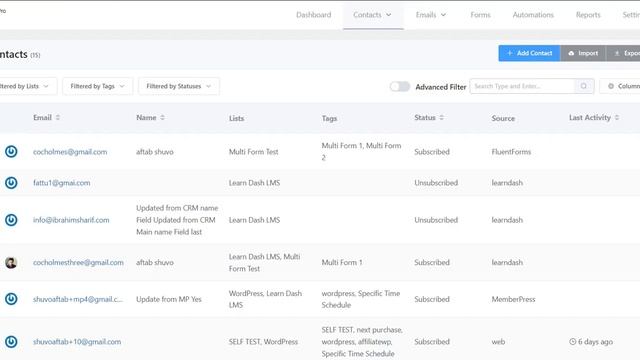This screenshot has width=640, height=360.
Task: Click the avatar icon for shuvoaftab+mp4 contact
Action: [11, 299]
